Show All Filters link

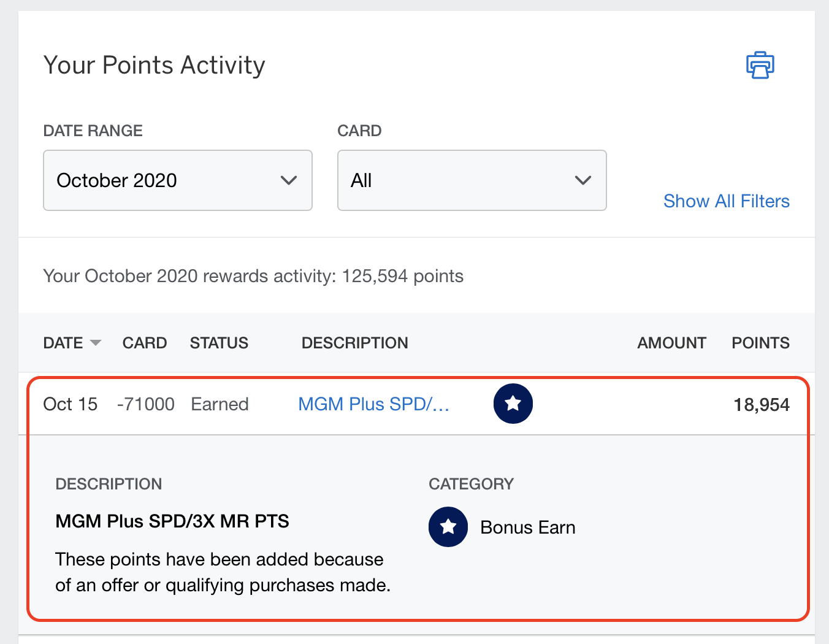coord(727,201)
